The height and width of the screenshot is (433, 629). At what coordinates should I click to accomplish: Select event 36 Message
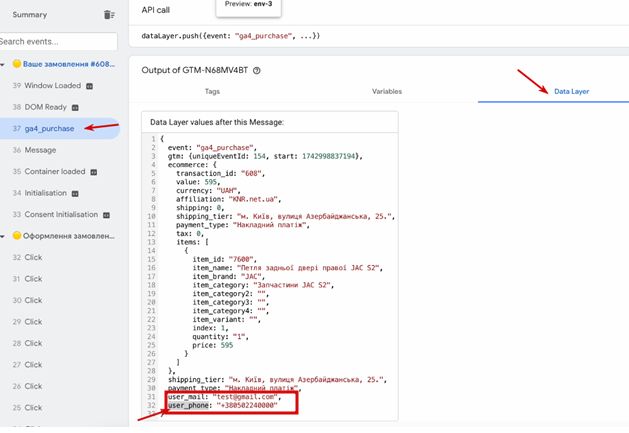[34, 150]
